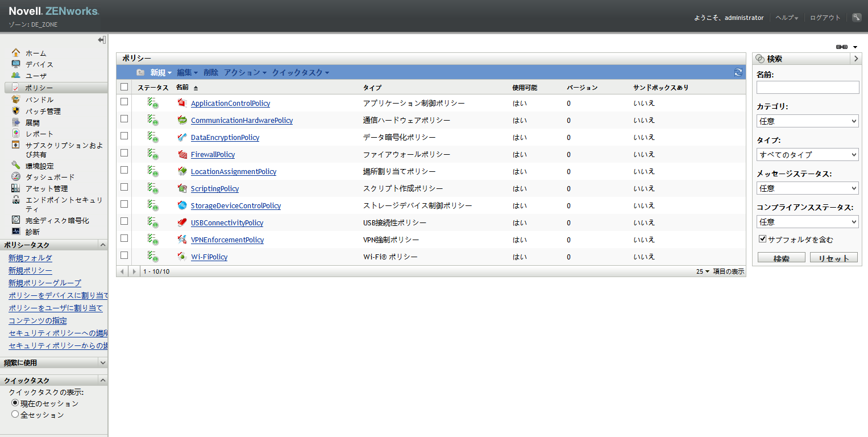The image size is (868, 437).
Task: Click the StorageDeviceControlPolicy blue icon
Action: pos(182,205)
